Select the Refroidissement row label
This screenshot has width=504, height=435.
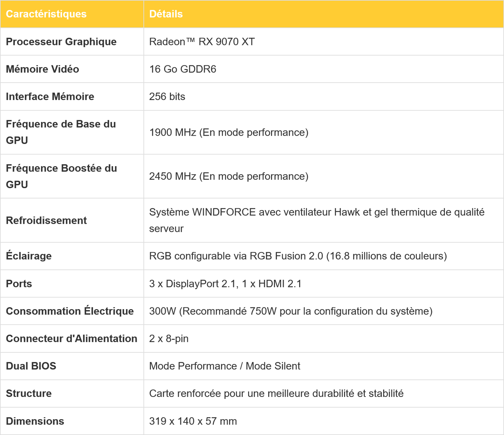pyautogui.click(x=46, y=220)
